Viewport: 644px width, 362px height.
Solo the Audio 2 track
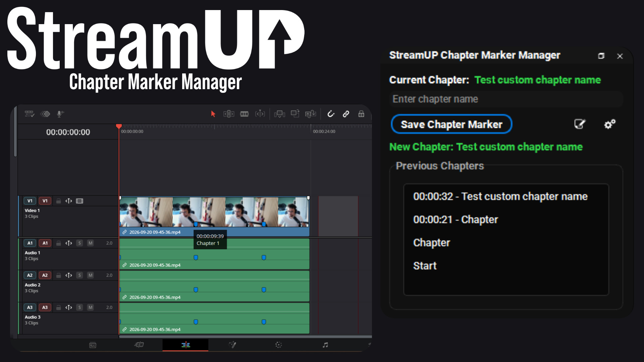coord(79,275)
